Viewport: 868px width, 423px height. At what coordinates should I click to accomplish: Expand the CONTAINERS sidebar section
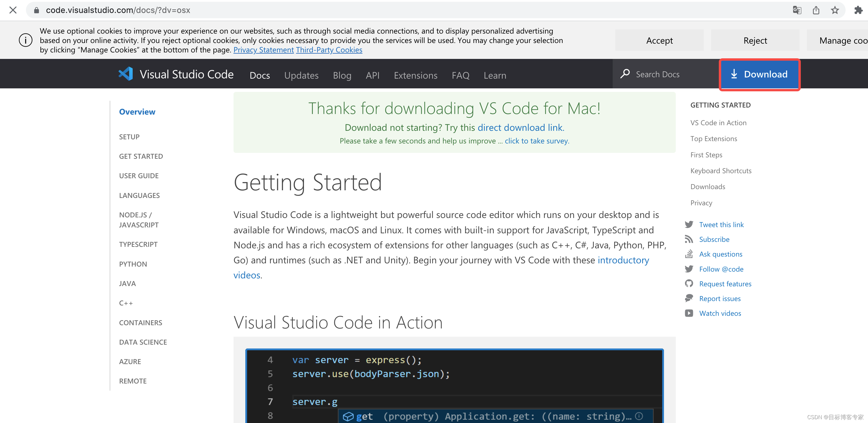(x=141, y=323)
